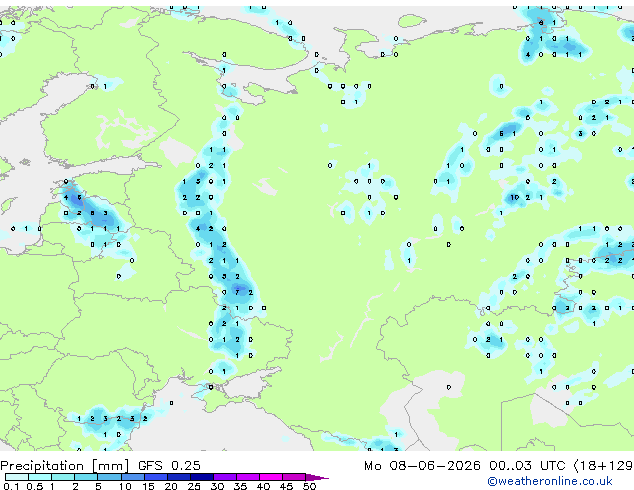Click the 5–10 mm legend color box

tap(109, 477)
